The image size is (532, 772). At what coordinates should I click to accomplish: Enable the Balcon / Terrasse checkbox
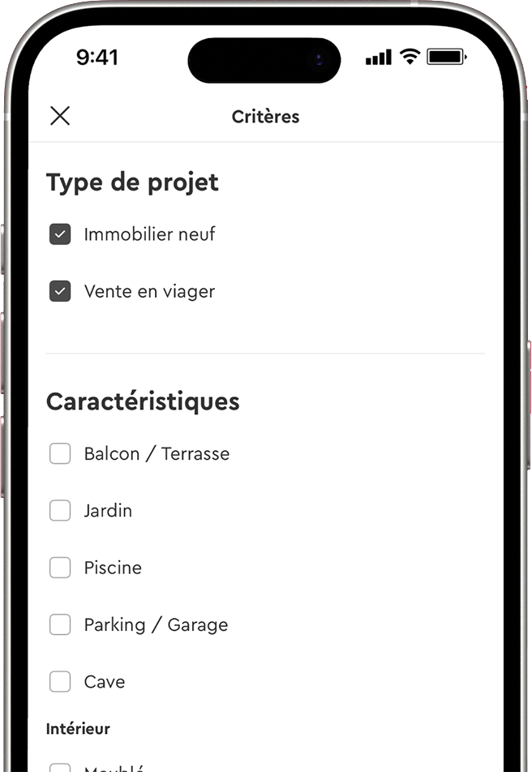pos(60,453)
